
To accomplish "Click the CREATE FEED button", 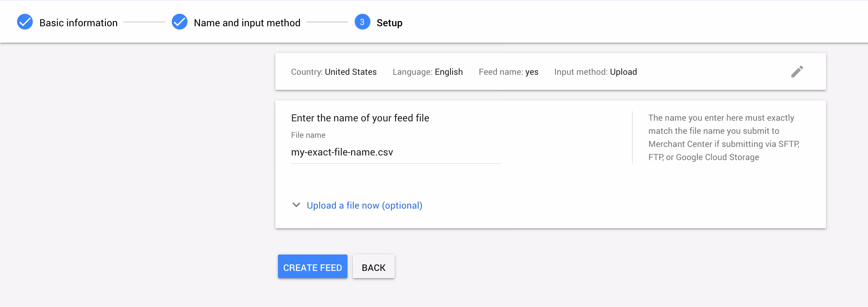I will tap(312, 267).
